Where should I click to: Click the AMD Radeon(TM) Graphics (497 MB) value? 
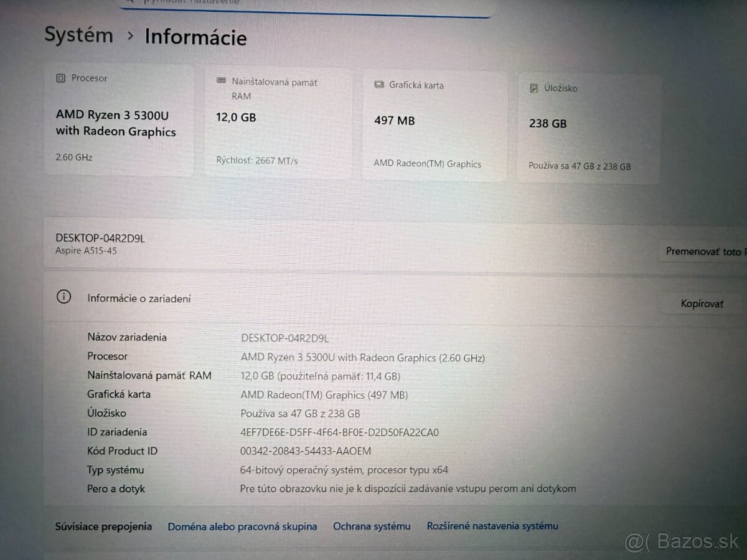coord(324,395)
